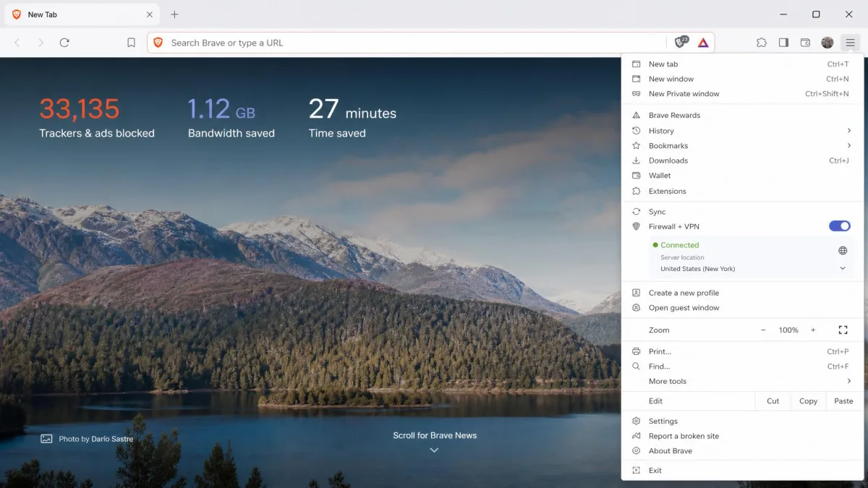Open the Brave Rewards triangle icon
The height and width of the screenshot is (488, 868).
click(703, 43)
